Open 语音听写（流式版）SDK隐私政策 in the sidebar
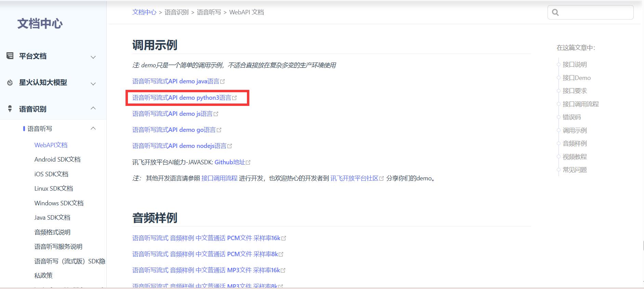This screenshot has height=289, width=644. (70, 268)
